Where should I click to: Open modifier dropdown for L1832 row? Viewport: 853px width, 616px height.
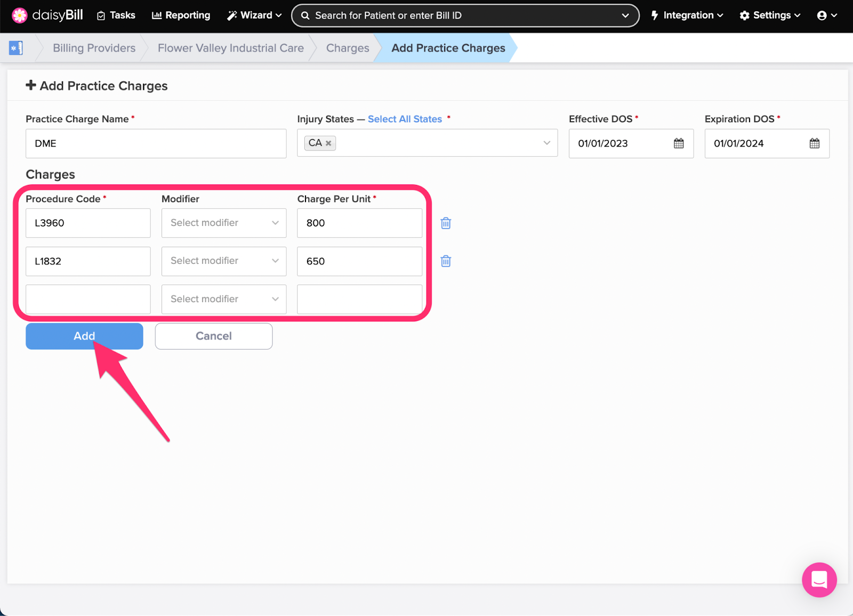point(224,261)
